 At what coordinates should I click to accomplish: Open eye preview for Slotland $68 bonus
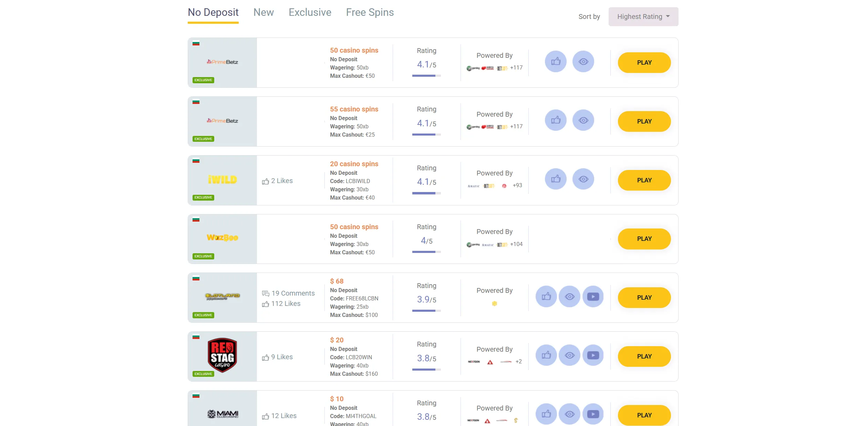[x=569, y=297]
